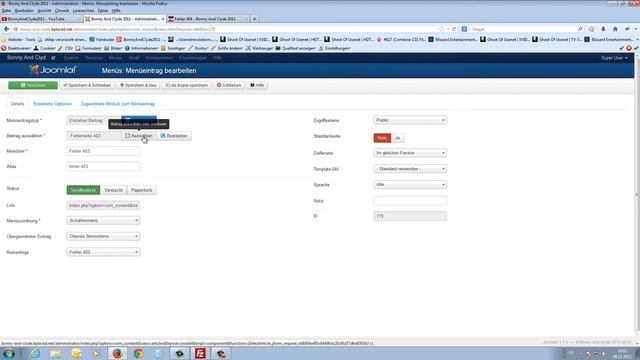This screenshot has height=360, width=640.
Task: Click the Windows Start button
Action: pyautogui.click(x=9, y=353)
